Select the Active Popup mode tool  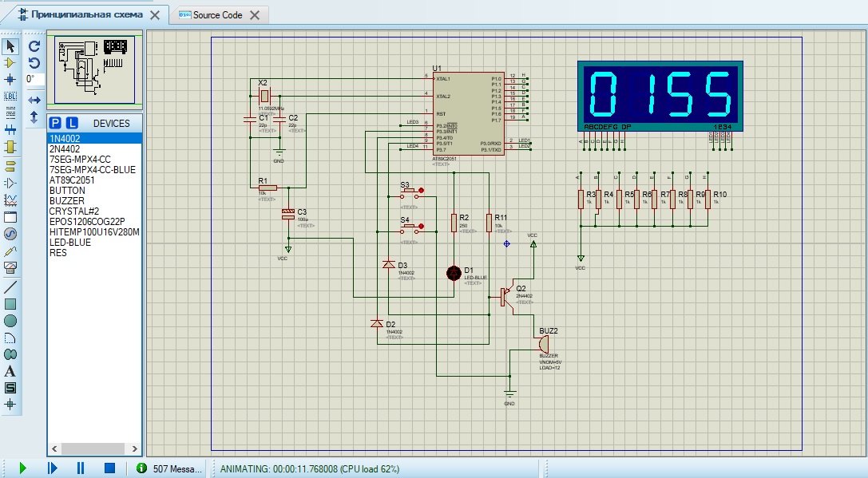coord(10,217)
